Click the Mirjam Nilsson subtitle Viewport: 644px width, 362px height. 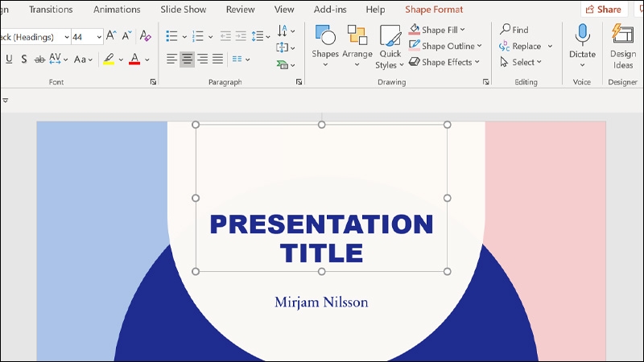321,302
